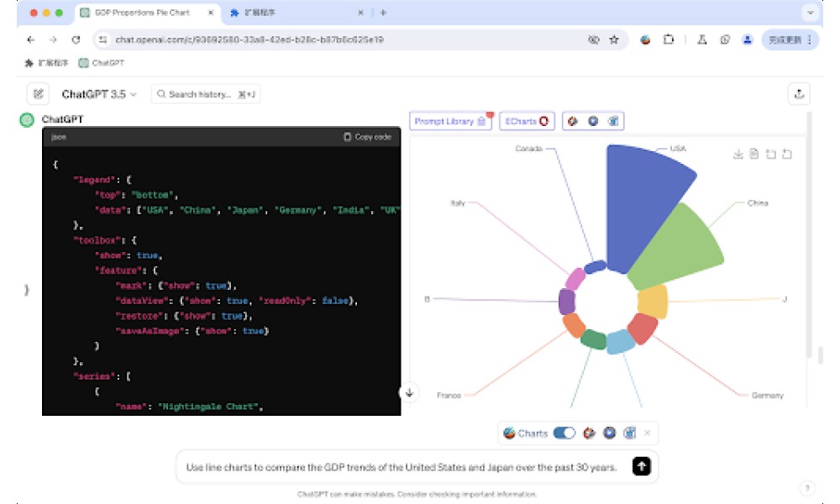The width and height of the screenshot is (840, 504).
Task: Click the Germany chart label
Action: click(767, 396)
